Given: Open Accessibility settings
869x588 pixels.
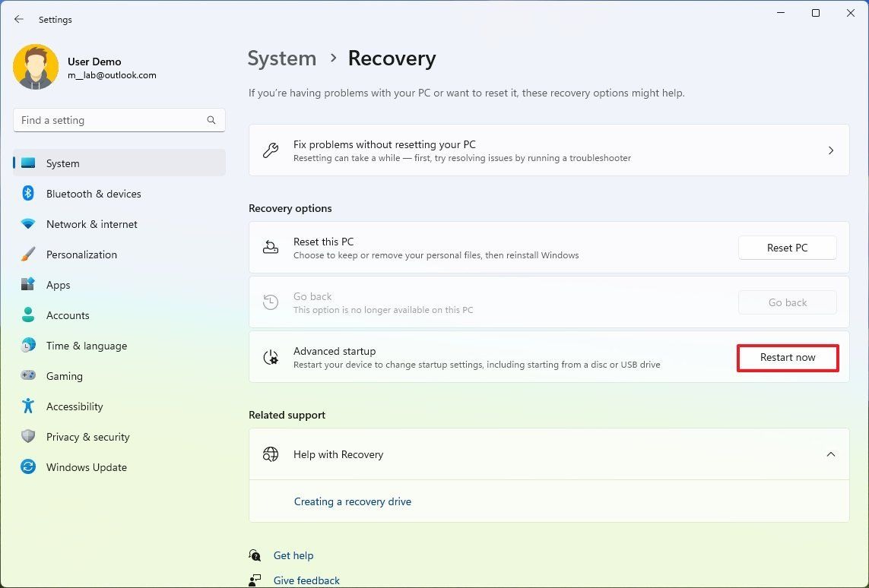Looking at the screenshot, I should (119, 406).
